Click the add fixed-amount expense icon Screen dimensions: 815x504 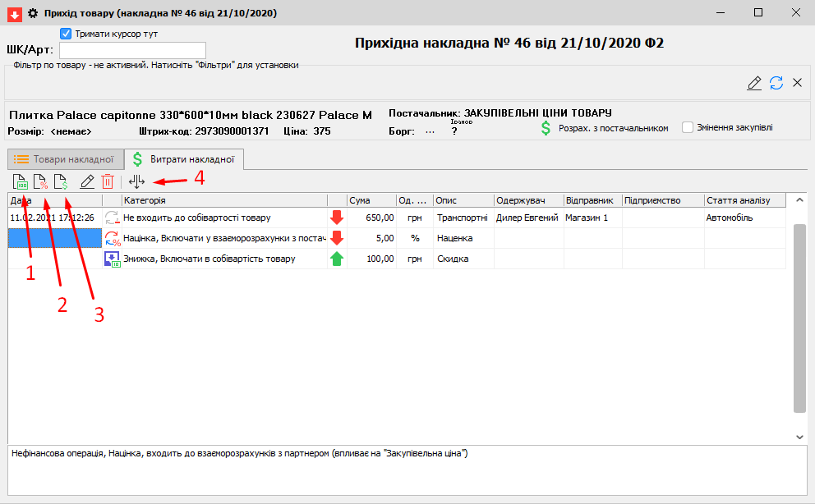[x=19, y=181]
